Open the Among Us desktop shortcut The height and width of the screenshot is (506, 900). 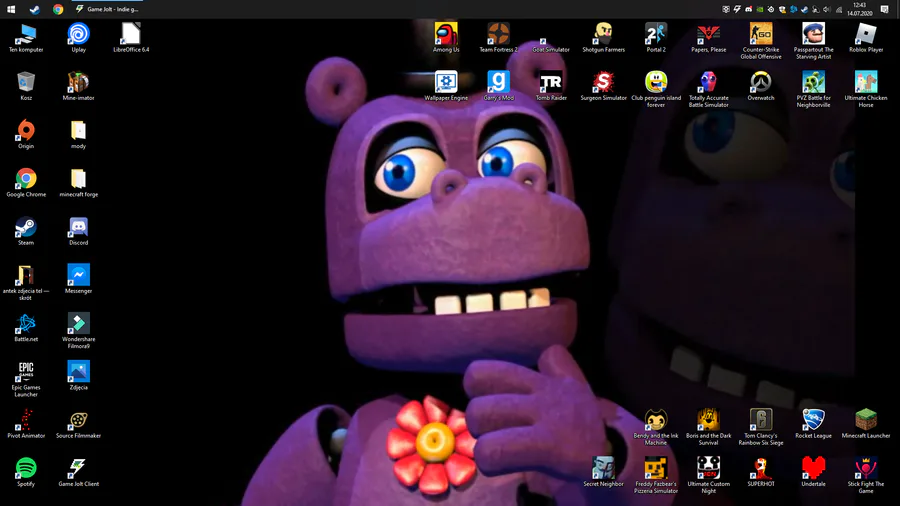(446, 38)
